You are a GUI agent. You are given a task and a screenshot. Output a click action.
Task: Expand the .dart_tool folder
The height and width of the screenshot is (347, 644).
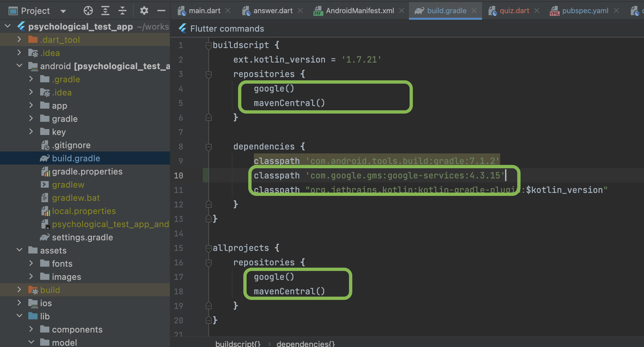click(x=19, y=40)
